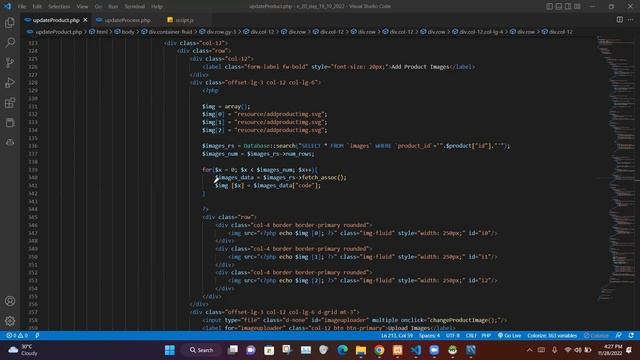Open the Search view in activity bar

point(10,42)
